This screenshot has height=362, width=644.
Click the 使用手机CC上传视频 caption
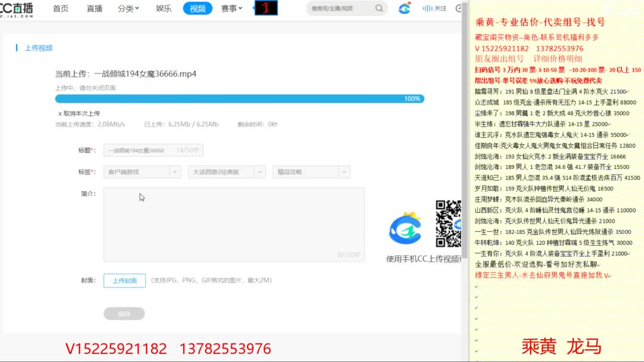(x=424, y=259)
